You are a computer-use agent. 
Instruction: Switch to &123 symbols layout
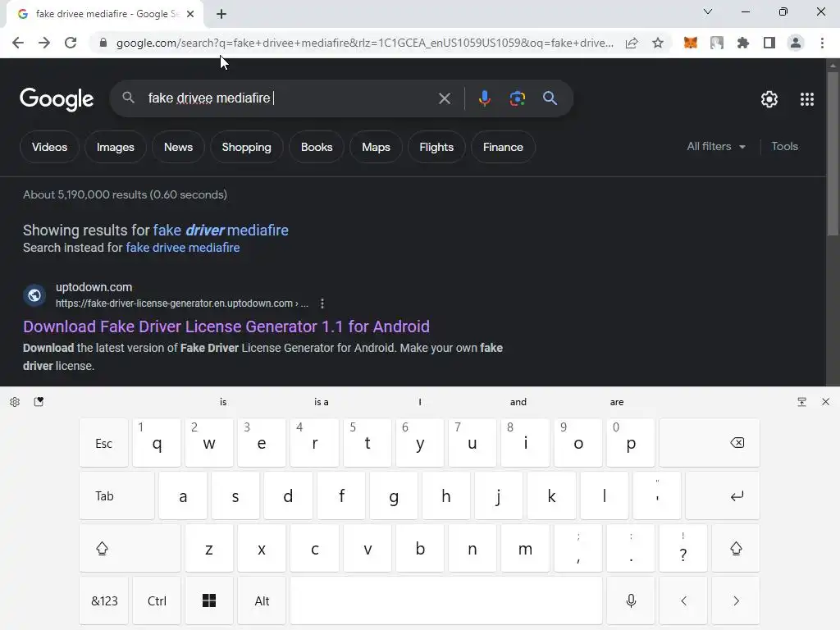(x=104, y=600)
